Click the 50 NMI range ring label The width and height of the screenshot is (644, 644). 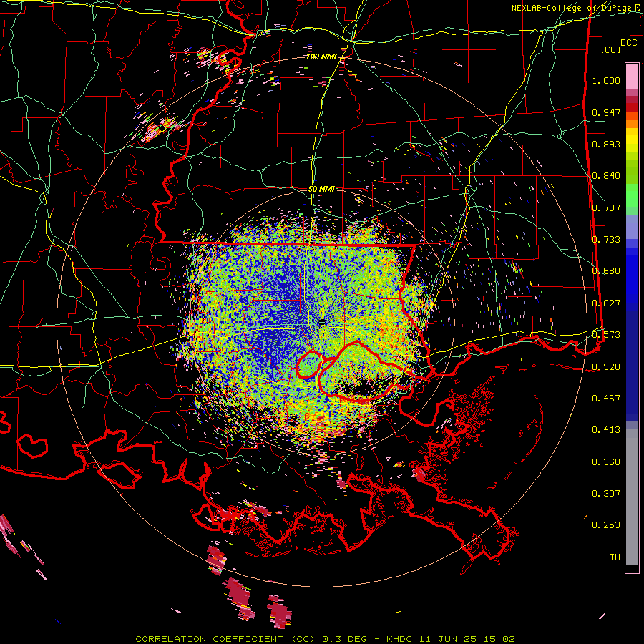pos(321,190)
